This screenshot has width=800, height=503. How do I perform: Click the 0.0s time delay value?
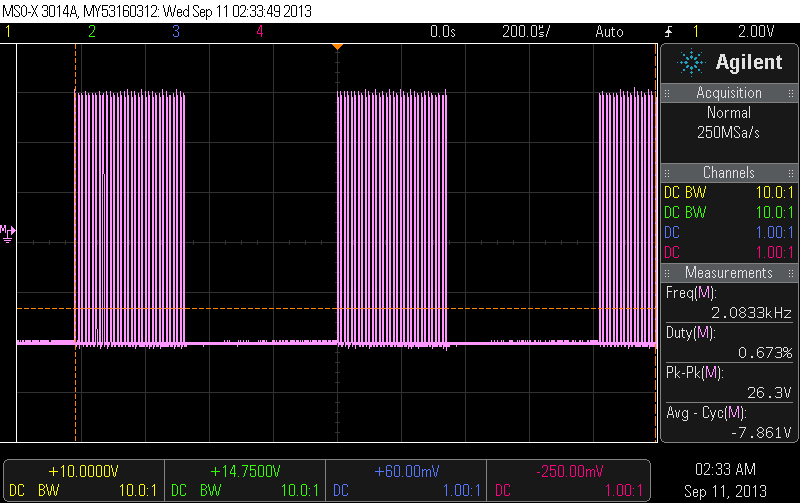point(442,32)
